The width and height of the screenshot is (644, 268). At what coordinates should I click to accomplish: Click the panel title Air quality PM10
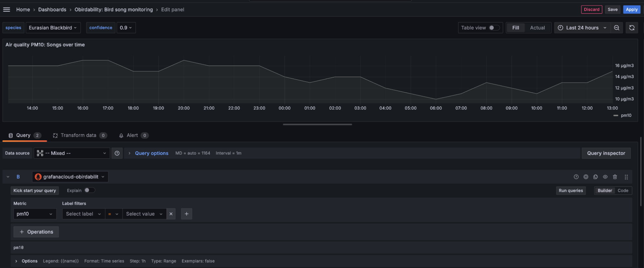[x=45, y=45]
